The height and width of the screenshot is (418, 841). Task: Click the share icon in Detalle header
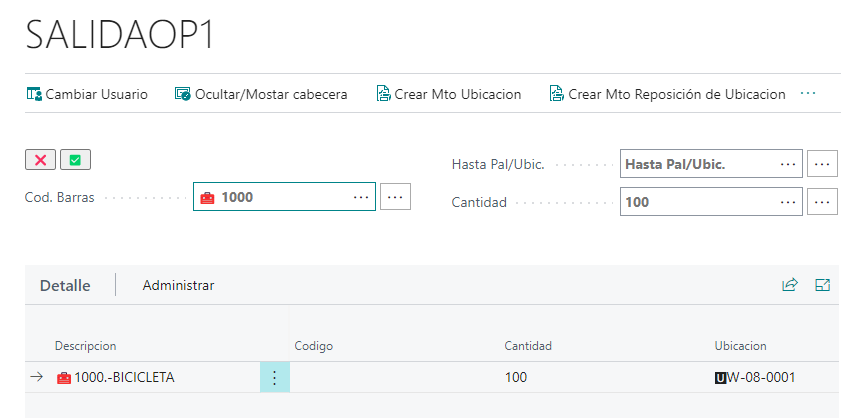pos(790,285)
